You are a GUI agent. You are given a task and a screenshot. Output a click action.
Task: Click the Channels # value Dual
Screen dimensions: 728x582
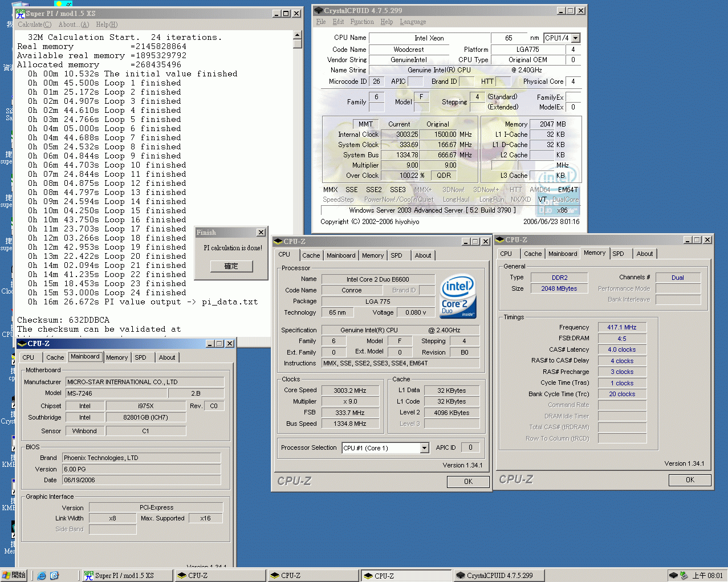(x=678, y=278)
